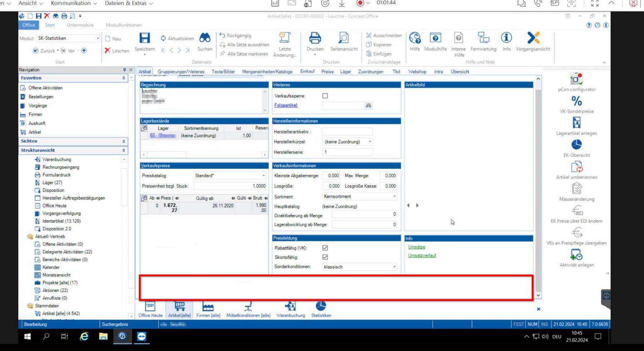Open File Explorer from taskbar
Viewport: 644px width, 351px height.
103,336
